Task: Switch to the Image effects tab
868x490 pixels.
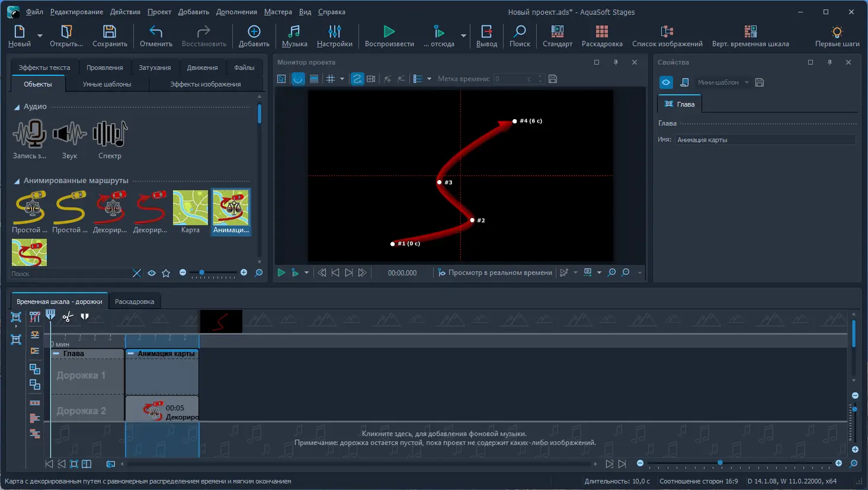Action: pos(205,84)
